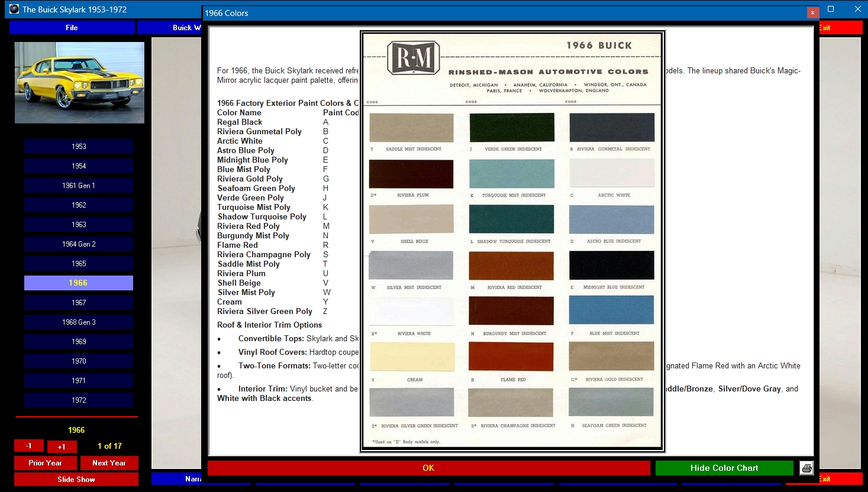Click the Astro Blue Poly list row
868x492 pixels.
click(x=273, y=150)
